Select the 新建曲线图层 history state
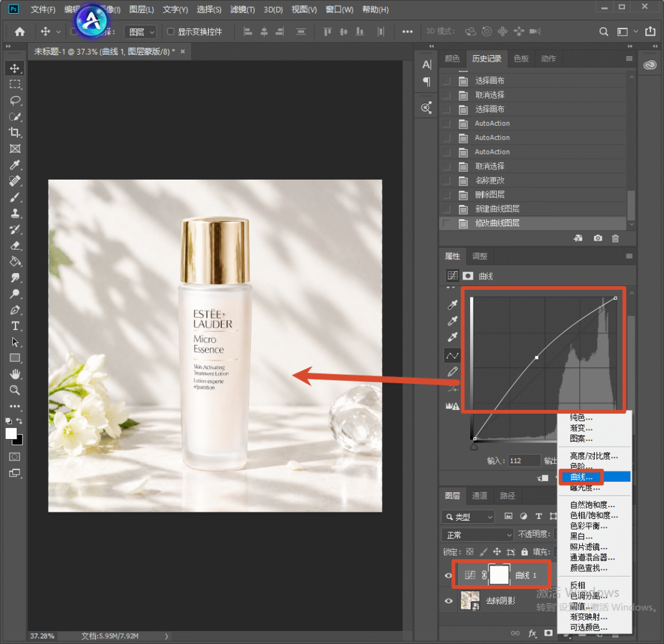Viewport: 664px width, 644px height. [533, 209]
